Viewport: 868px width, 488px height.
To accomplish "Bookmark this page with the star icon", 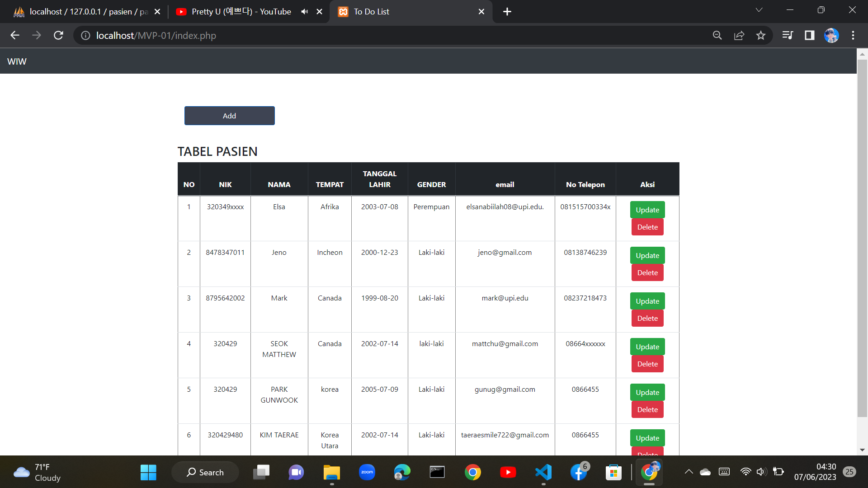I will coord(761,35).
